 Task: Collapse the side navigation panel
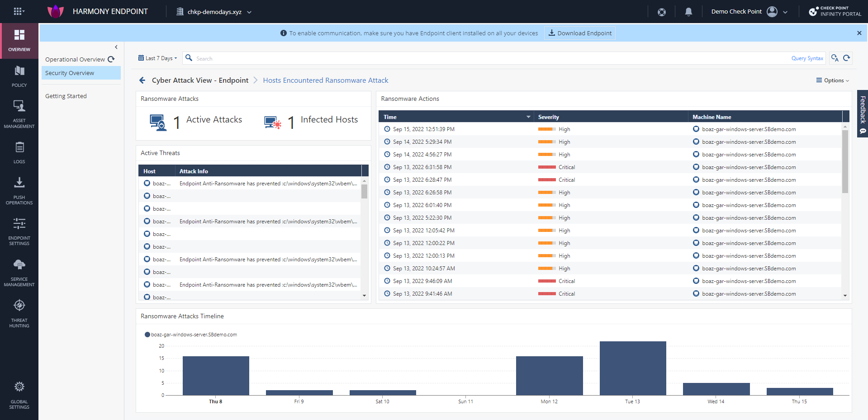pyautogui.click(x=116, y=47)
